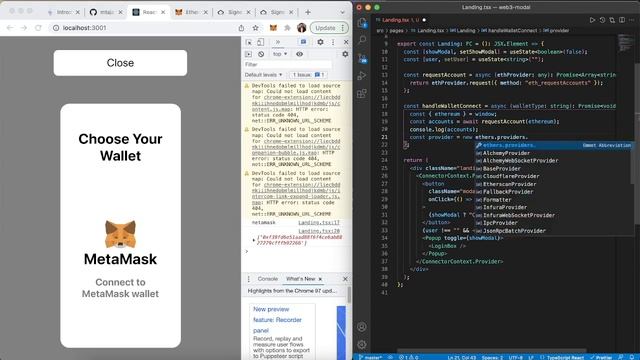Switch to the What's New drawer tab

point(300,279)
